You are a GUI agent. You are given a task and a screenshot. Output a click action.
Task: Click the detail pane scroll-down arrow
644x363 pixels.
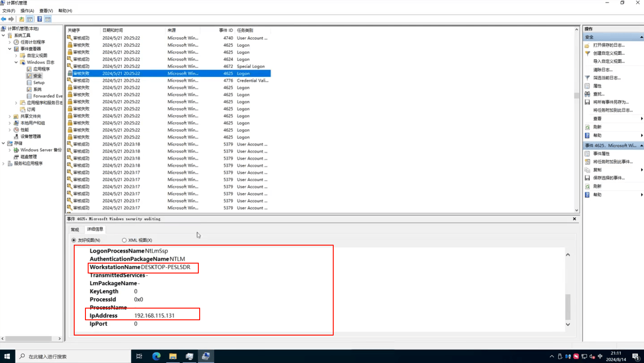click(x=568, y=324)
